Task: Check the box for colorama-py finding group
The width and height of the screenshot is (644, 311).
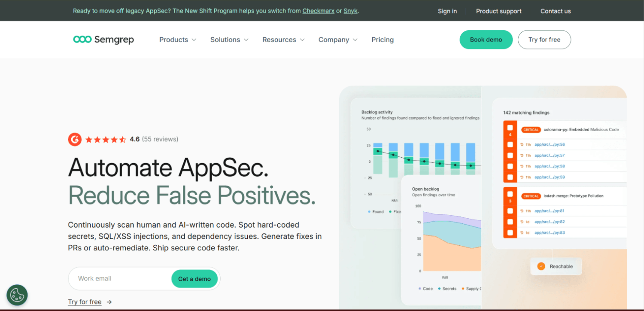Action: coord(510,128)
